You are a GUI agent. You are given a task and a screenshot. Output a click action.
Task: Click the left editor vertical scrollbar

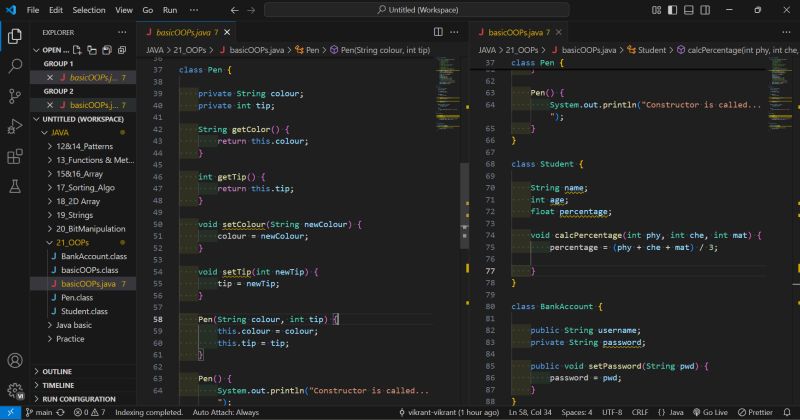pos(464,206)
